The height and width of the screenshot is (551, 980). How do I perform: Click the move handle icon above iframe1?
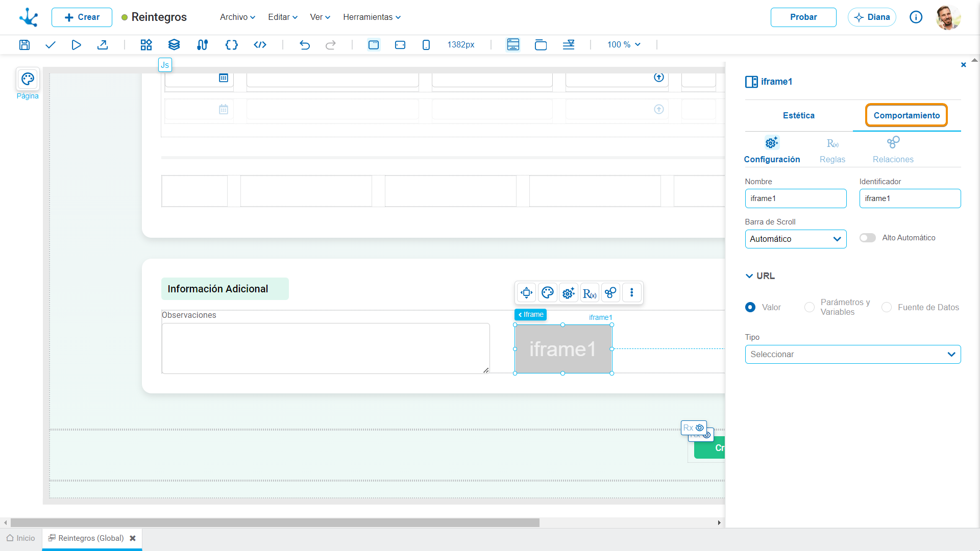526,293
